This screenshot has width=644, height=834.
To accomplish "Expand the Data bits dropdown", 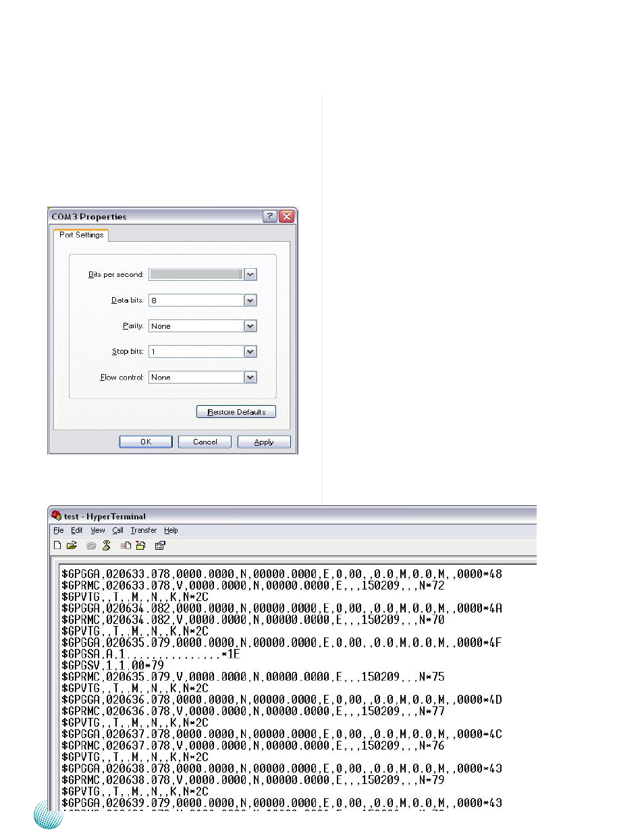I will click(250, 300).
